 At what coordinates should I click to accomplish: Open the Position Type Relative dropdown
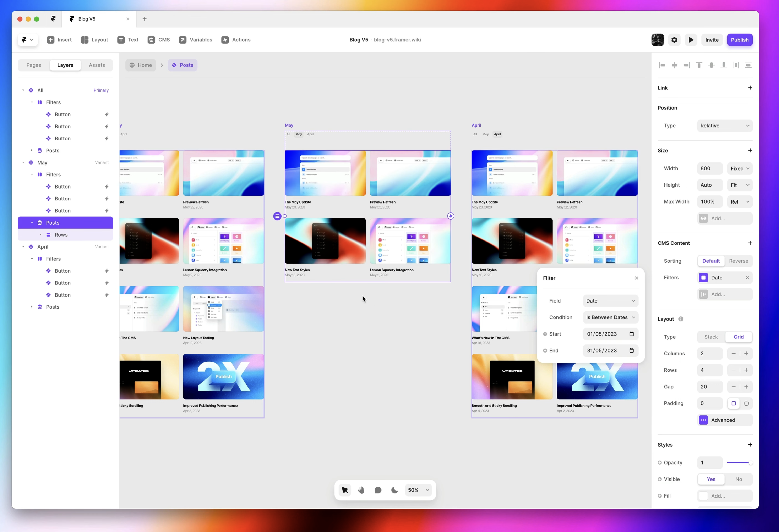click(x=724, y=126)
